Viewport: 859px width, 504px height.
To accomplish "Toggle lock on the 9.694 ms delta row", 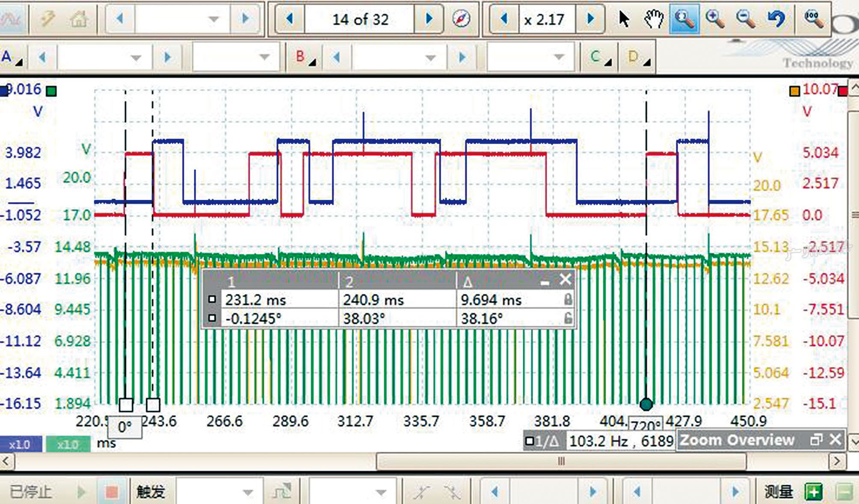I will pos(568,299).
